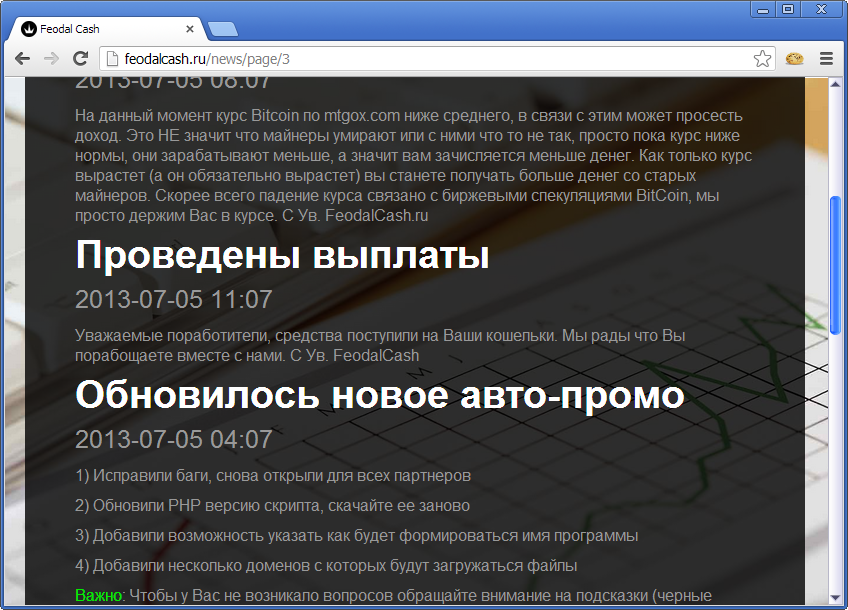
Task: Click the partially visible date '2013-07-05 08:07'
Action: tap(173, 83)
